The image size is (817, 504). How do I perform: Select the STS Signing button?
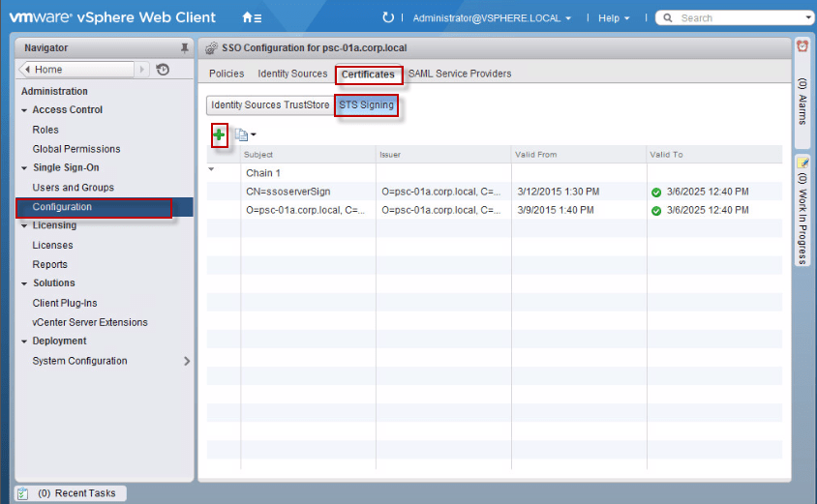point(366,104)
